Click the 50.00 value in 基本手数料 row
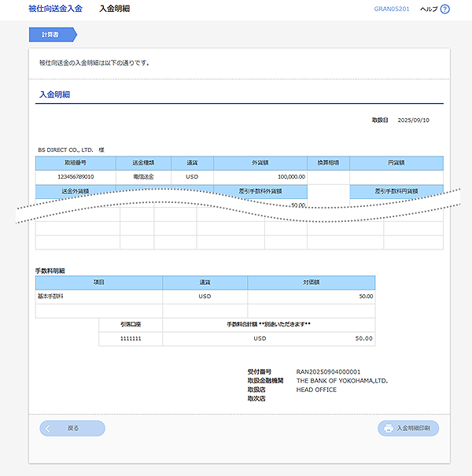 (x=366, y=297)
